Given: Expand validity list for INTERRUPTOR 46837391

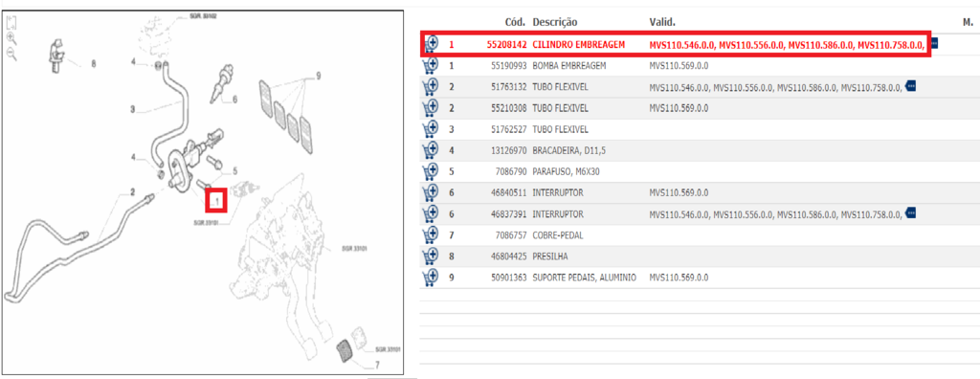Looking at the screenshot, I should (911, 213).
